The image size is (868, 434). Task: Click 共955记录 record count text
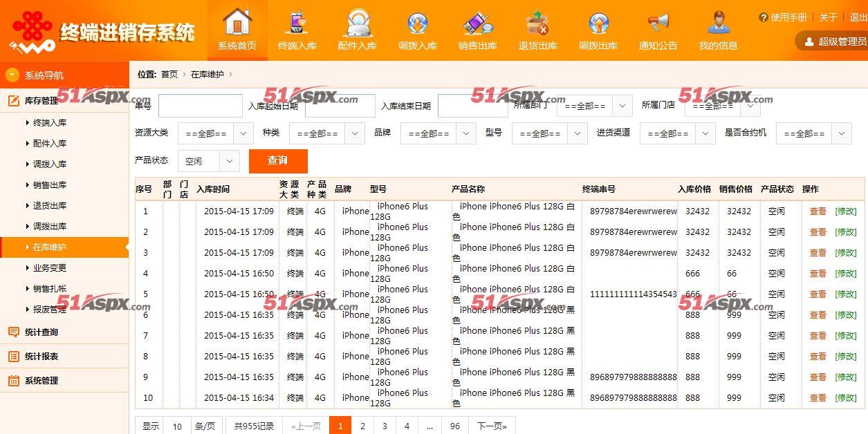pyautogui.click(x=254, y=426)
